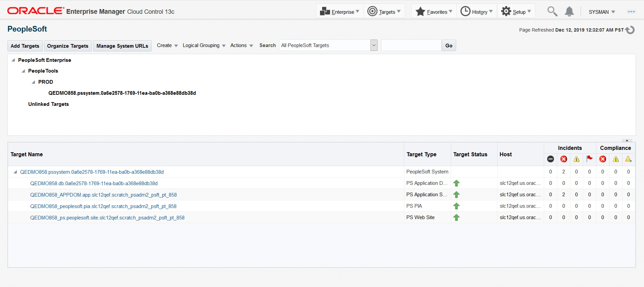Open the History menu
The image size is (644, 287).
pyautogui.click(x=476, y=11)
